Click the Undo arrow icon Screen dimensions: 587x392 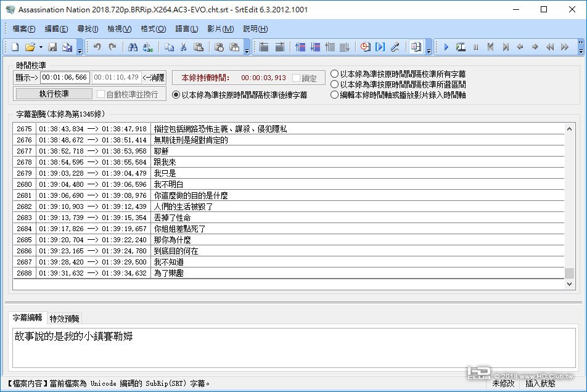[x=97, y=47]
